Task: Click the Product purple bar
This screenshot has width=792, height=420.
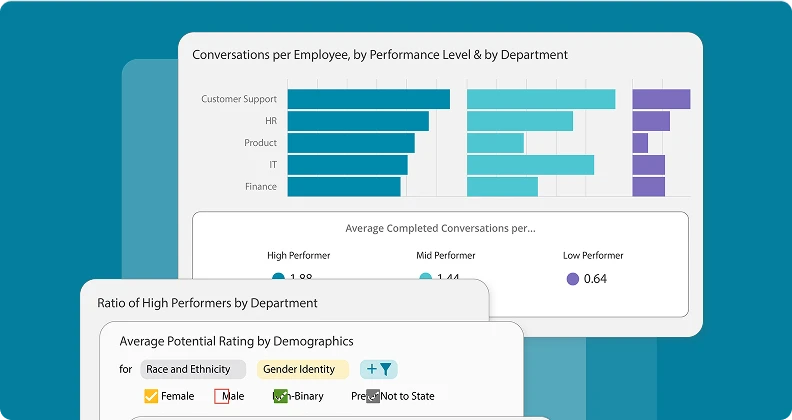Action: pyautogui.click(x=640, y=143)
